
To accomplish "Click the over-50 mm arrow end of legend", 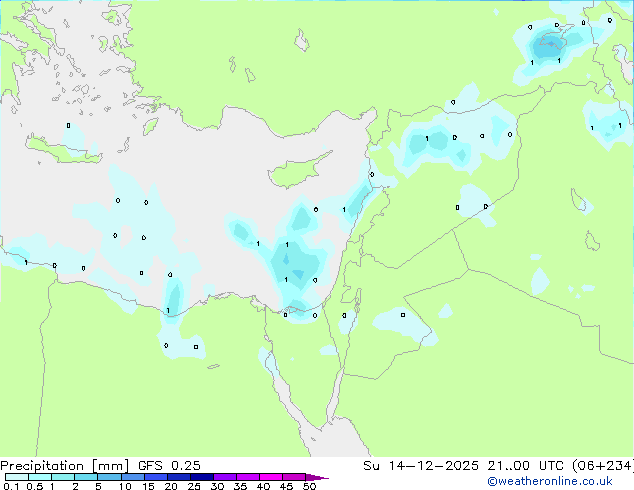I will tap(317, 477).
